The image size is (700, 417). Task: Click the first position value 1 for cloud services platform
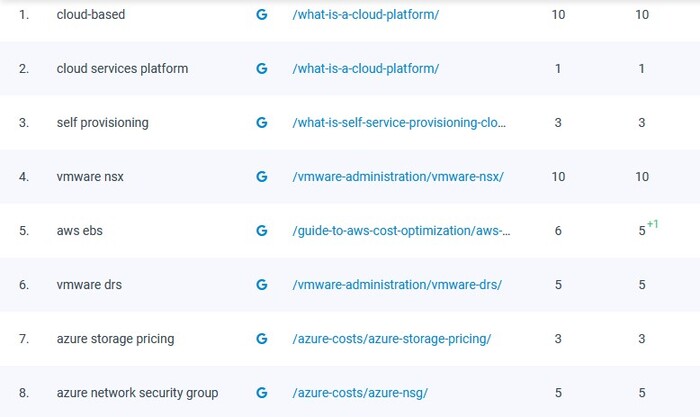(558, 69)
